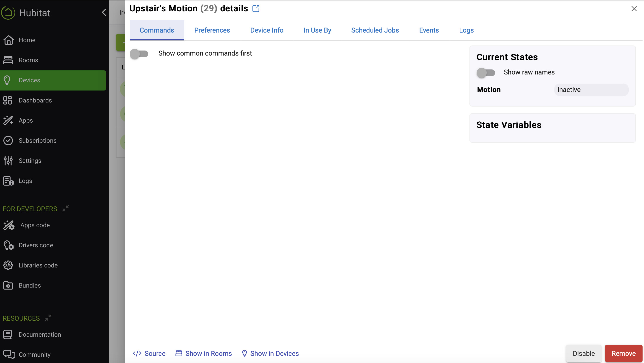Open the sidebar Logs icon
The height and width of the screenshot is (363, 644).
click(x=8, y=181)
